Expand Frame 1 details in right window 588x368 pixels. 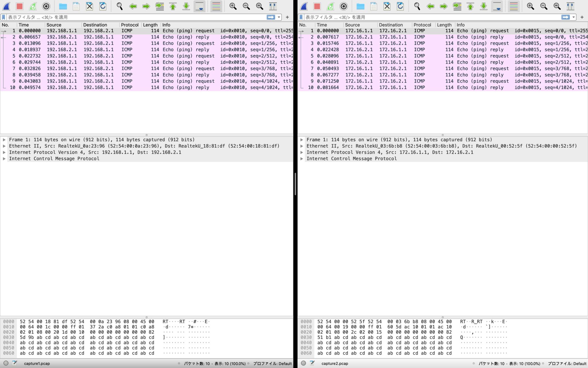[x=301, y=140]
